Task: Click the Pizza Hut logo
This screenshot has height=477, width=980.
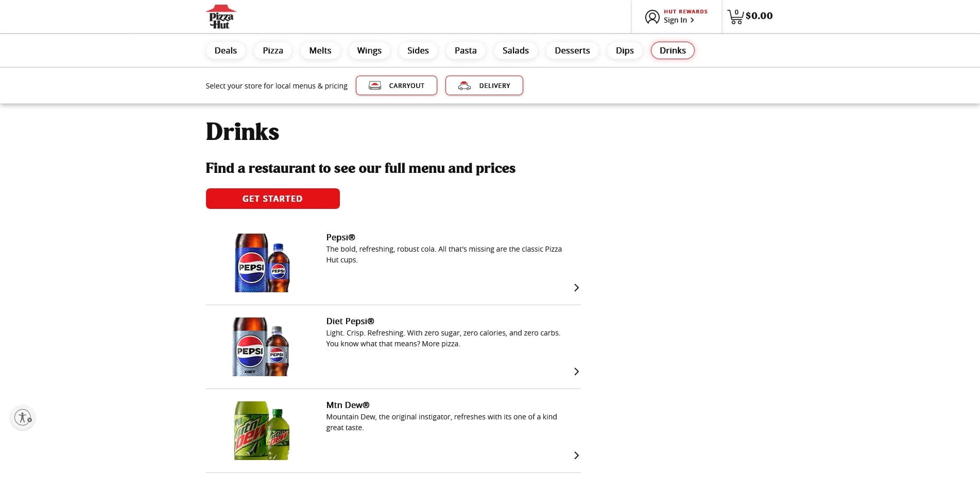Action: (x=221, y=16)
